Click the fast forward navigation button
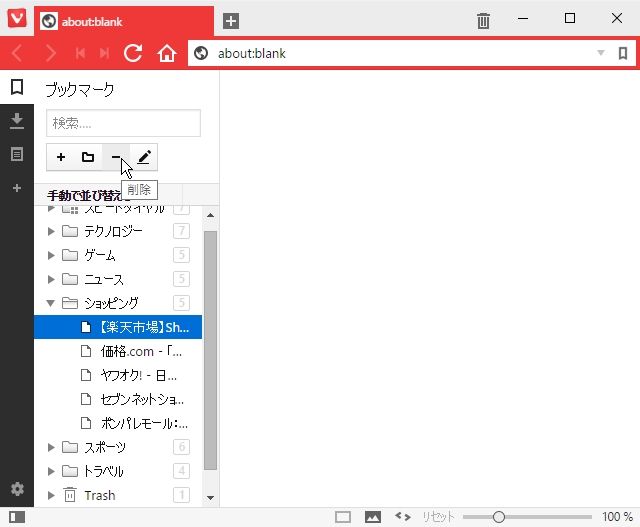 coord(104,53)
